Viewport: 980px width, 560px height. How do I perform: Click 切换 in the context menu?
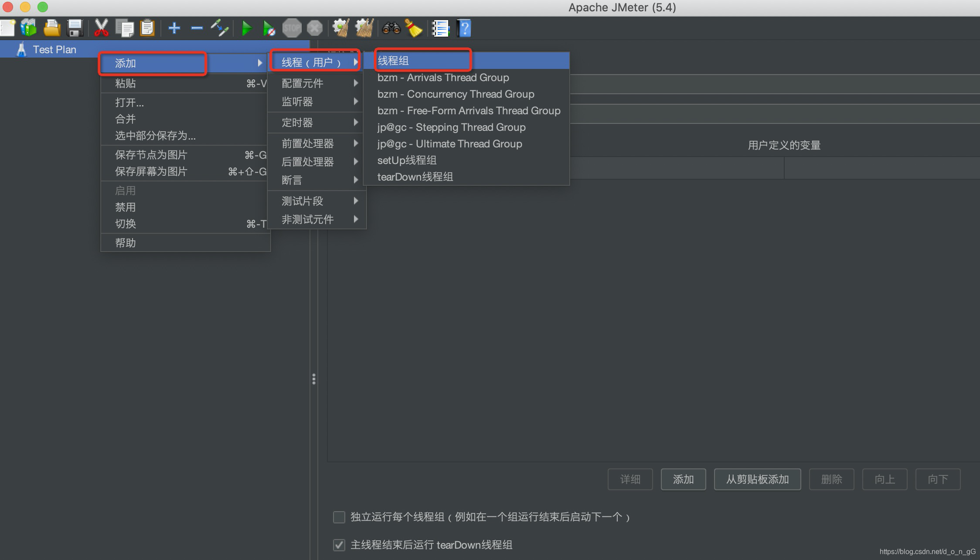click(184, 224)
